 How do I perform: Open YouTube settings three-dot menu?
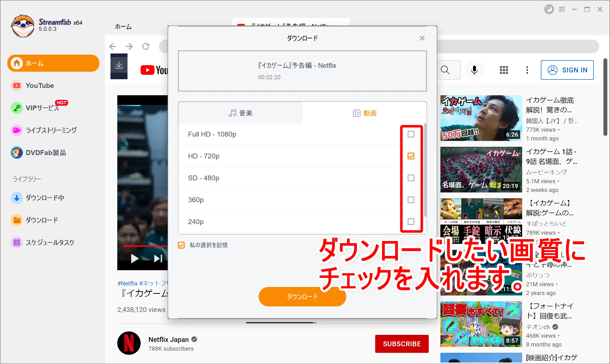[527, 70]
